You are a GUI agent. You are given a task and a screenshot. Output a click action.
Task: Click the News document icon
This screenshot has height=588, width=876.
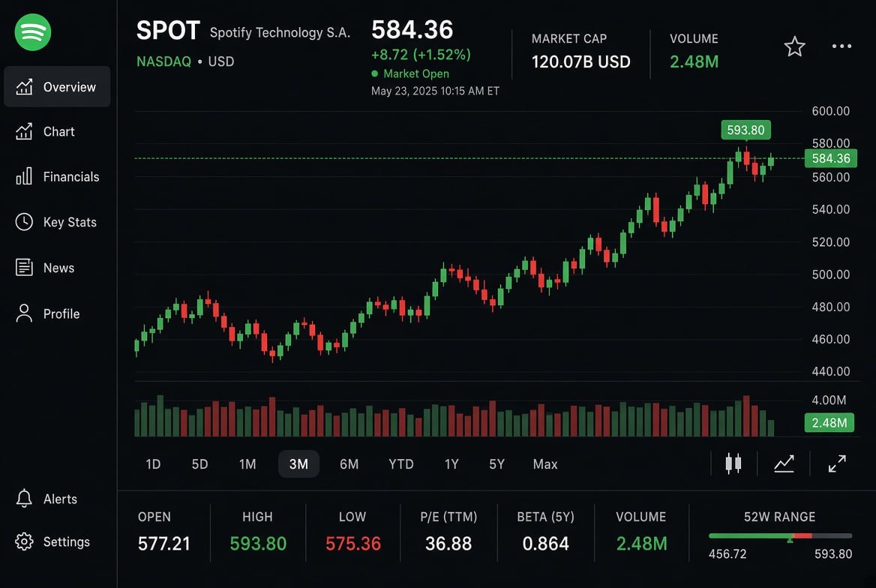(x=24, y=267)
